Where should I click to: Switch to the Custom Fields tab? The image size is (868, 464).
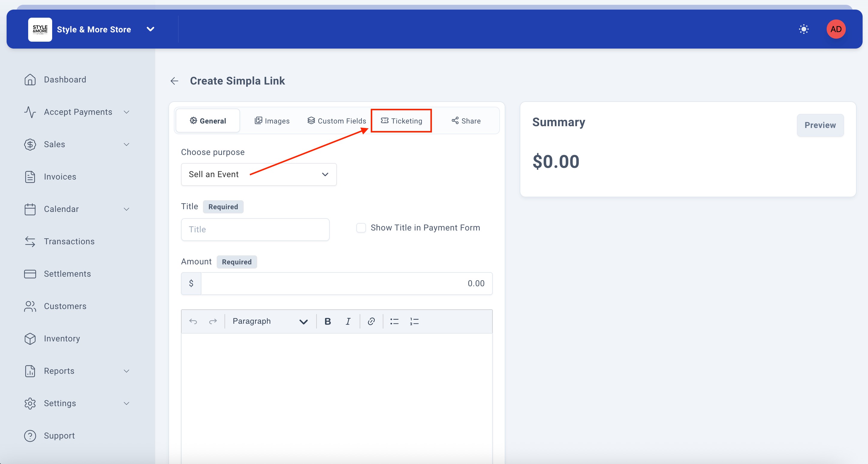click(337, 120)
